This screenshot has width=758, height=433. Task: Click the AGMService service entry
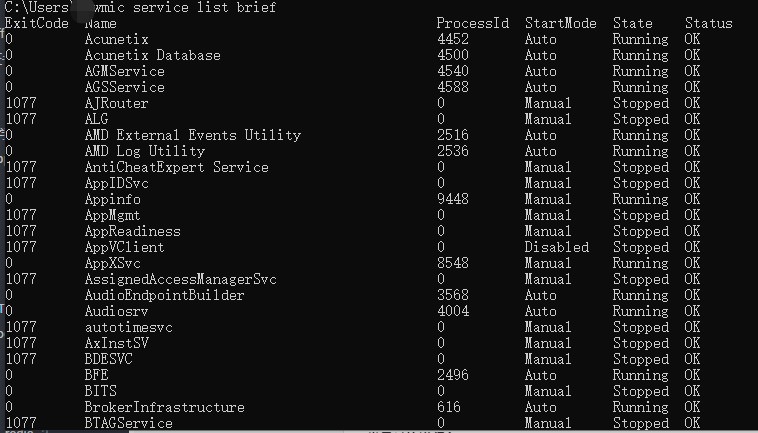tap(124, 71)
